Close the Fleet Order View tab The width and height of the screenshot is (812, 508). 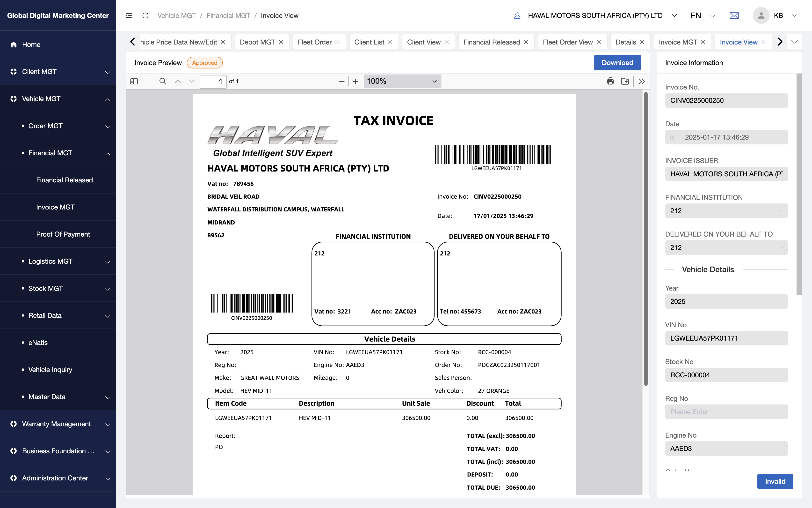[599, 42]
